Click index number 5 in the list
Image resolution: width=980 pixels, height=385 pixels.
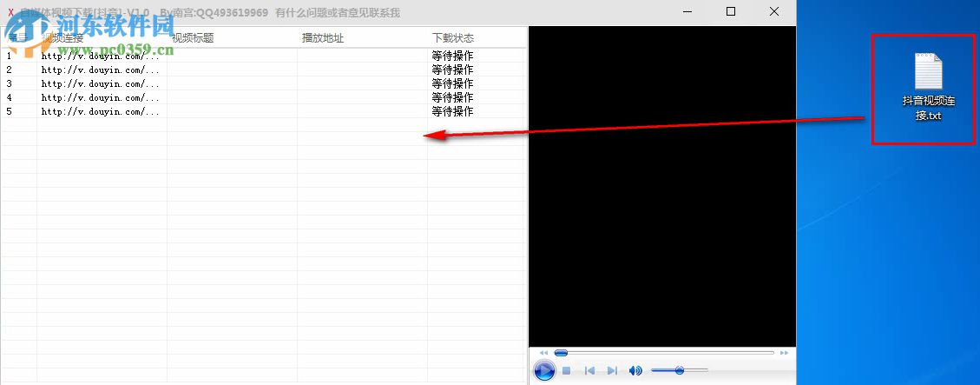pyautogui.click(x=9, y=111)
